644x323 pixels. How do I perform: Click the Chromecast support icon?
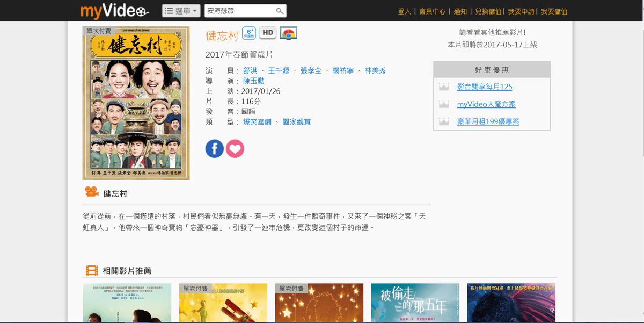[288, 33]
